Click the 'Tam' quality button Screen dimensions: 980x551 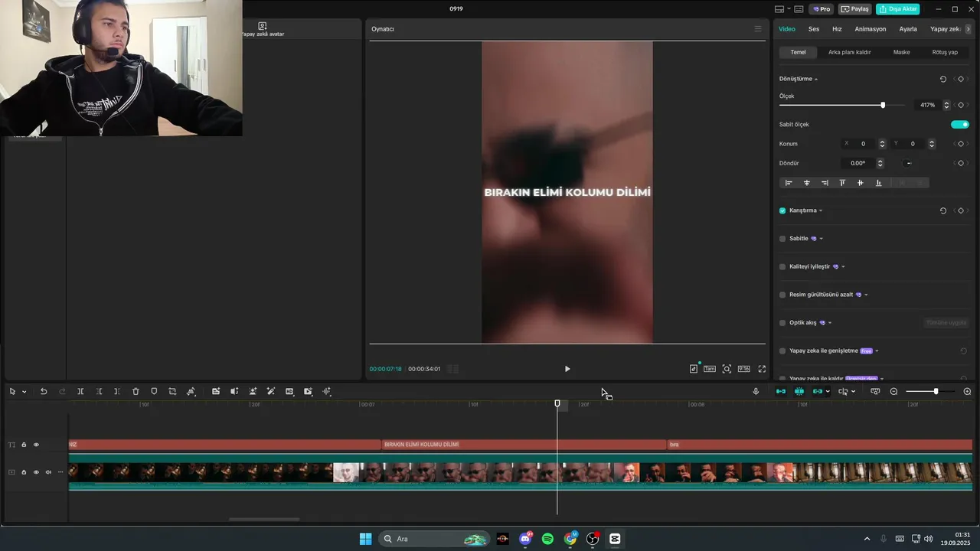(710, 369)
